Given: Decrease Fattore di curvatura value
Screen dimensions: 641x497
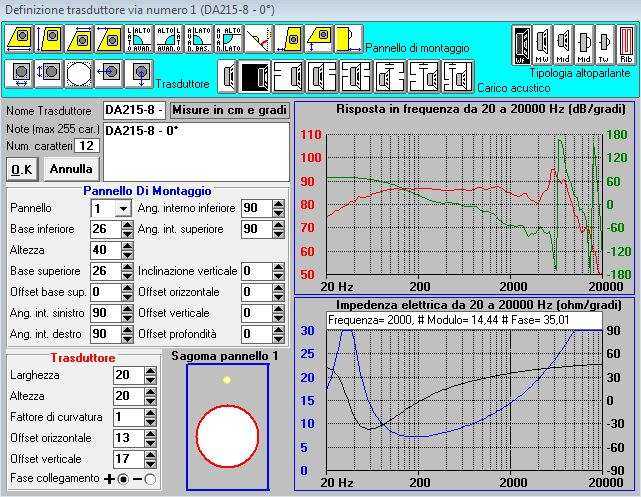Looking at the screenshot, I should tap(150, 422).
